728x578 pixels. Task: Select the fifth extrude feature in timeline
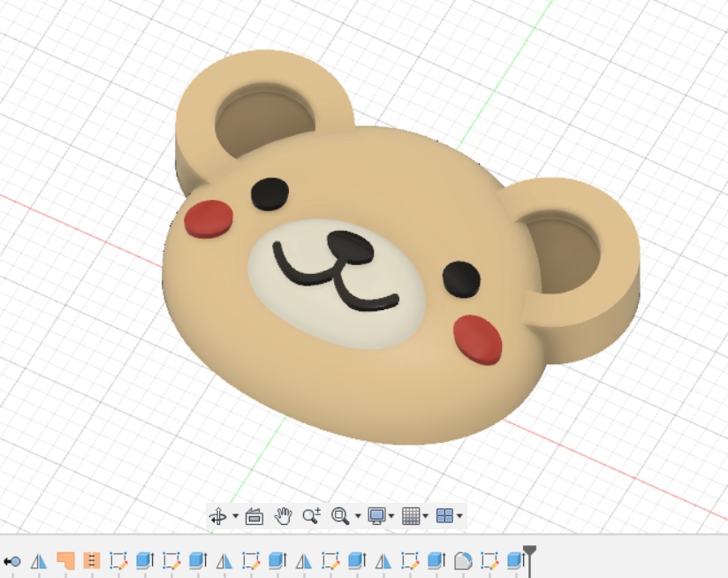pyautogui.click(x=436, y=561)
